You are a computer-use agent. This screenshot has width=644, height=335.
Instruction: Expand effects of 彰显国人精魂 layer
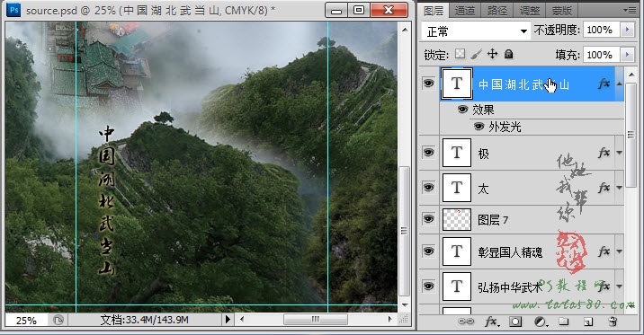[x=620, y=251]
